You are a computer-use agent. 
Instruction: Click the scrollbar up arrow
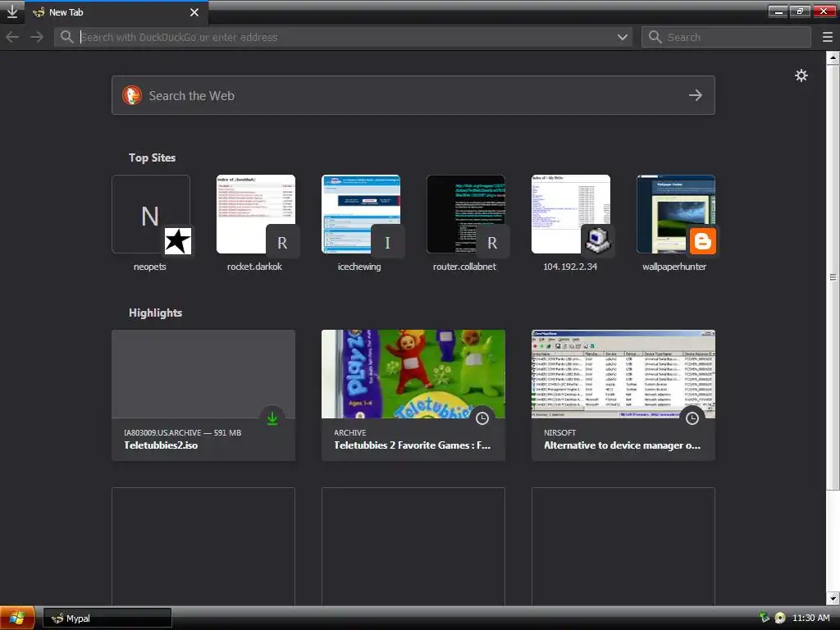(x=833, y=57)
